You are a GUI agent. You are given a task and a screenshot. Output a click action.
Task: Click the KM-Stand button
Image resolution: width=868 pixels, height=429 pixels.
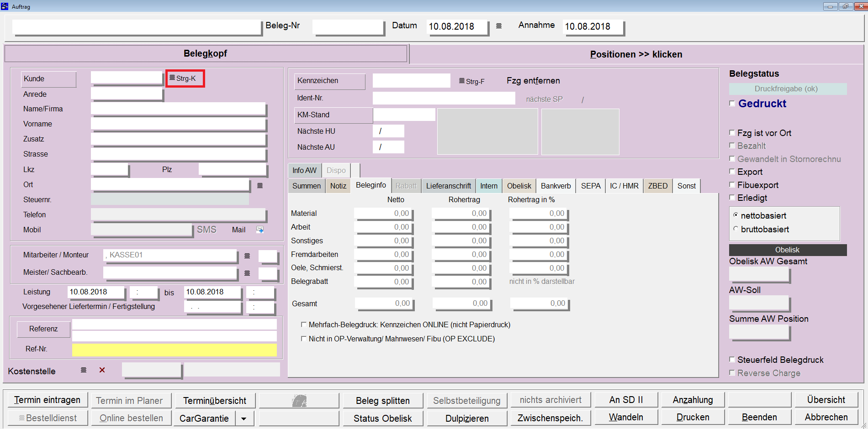pyautogui.click(x=333, y=115)
